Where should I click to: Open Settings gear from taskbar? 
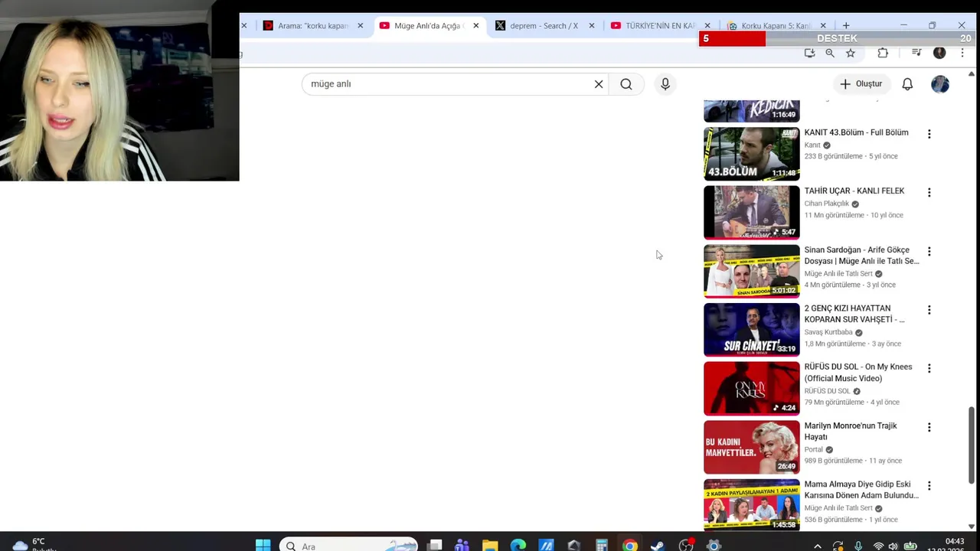pyautogui.click(x=714, y=546)
